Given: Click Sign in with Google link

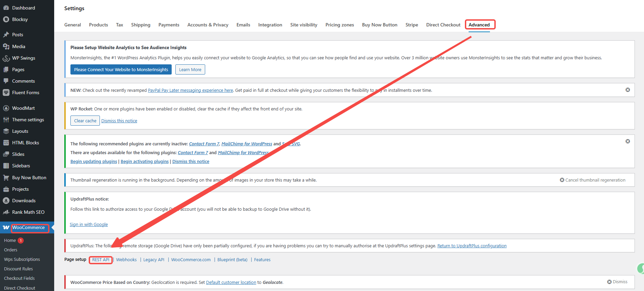Looking at the screenshot, I should [x=89, y=224].
